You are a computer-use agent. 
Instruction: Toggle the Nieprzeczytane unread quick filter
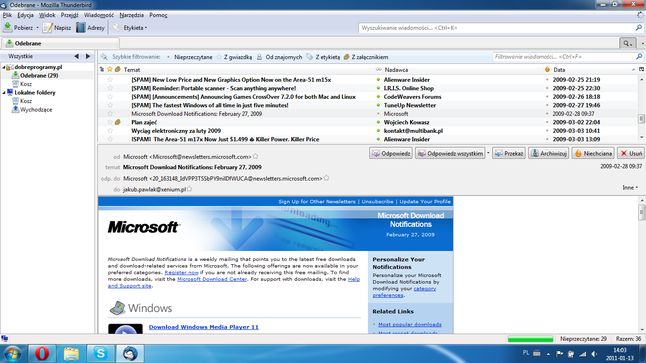click(x=193, y=57)
